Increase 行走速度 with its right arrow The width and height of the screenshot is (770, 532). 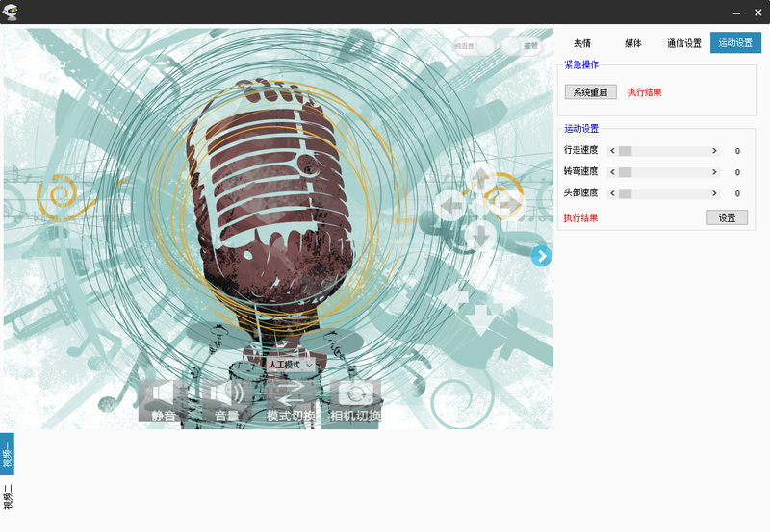tap(714, 151)
